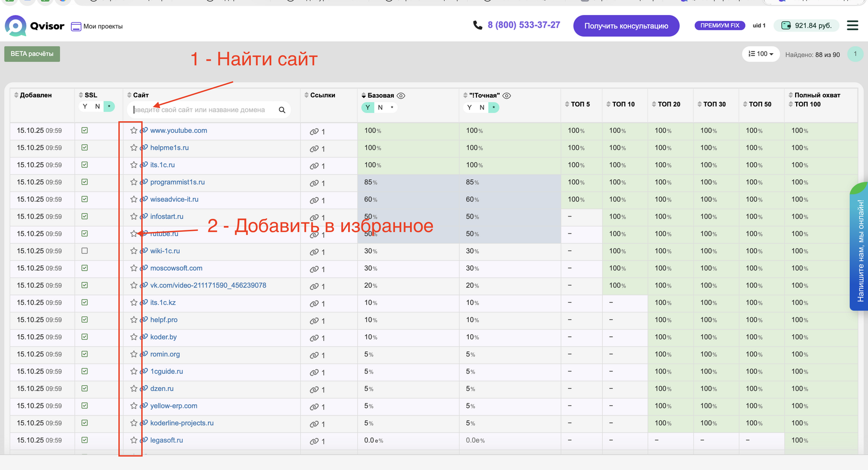Open the vk.com/video-211171590_456239078 link
Image resolution: width=868 pixels, height=470 pixels.
[208, 285]
